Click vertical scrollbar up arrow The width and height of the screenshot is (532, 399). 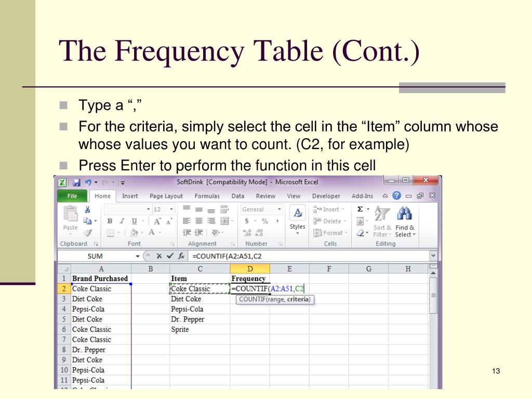pyautogui.click(x=433, y=273)
